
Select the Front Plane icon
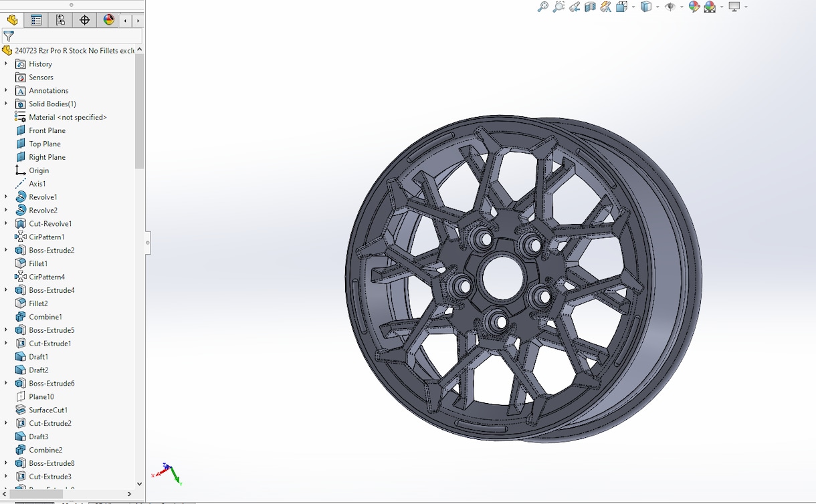point(21,130)
